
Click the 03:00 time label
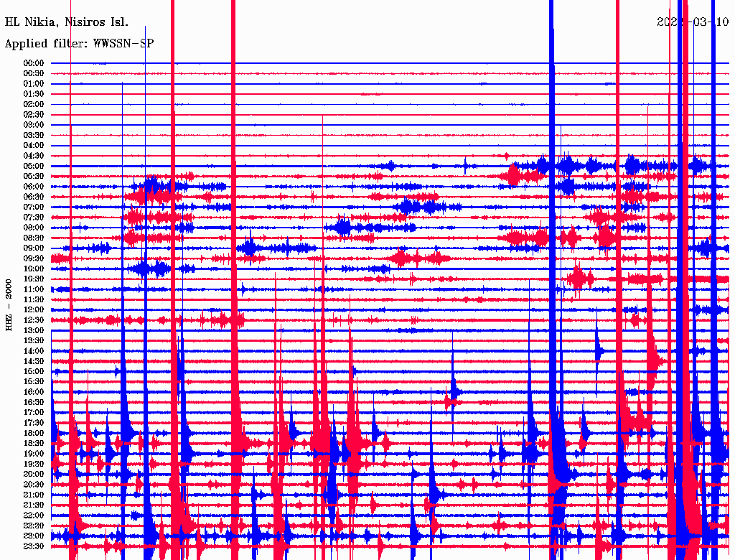pyautogui.click(x=33, y=125)
